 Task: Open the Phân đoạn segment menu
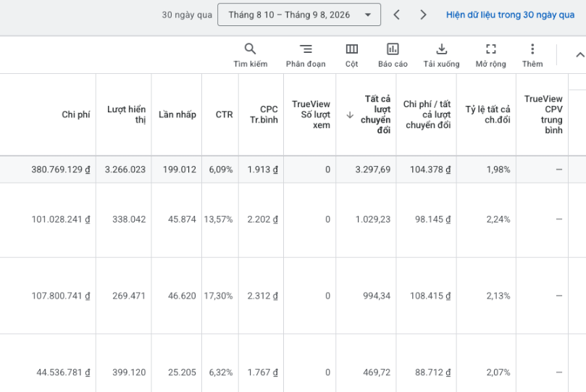click(x=306, y=55)
